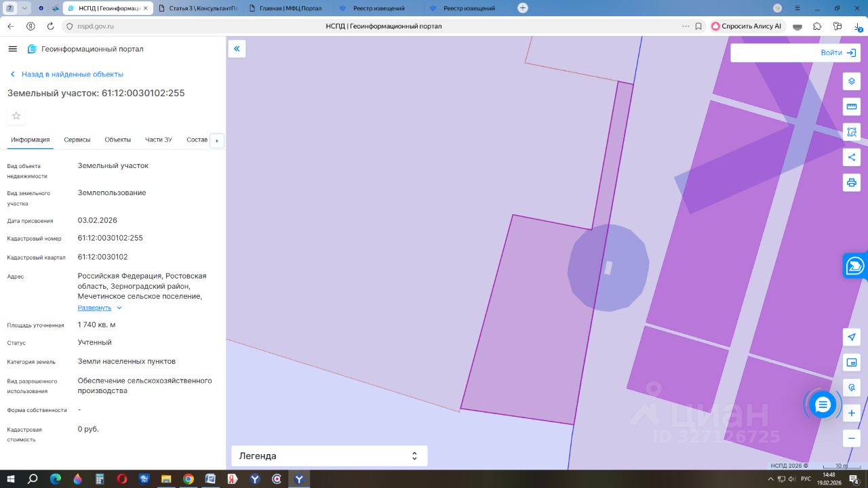Click the cadastral quarter 61:12:0030102 value
The height and width of the screenshot is (488, 868).
coord(102,257)
